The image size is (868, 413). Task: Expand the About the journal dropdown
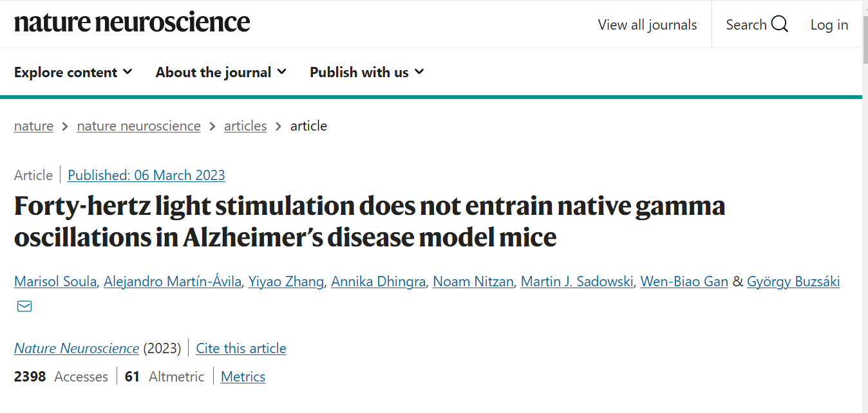pos(221,72)
